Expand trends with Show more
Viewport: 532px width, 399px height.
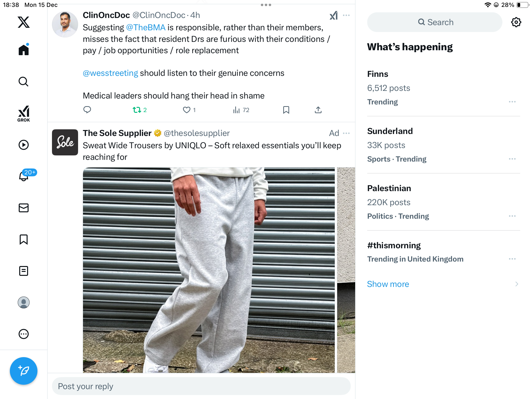coord(388,284)
